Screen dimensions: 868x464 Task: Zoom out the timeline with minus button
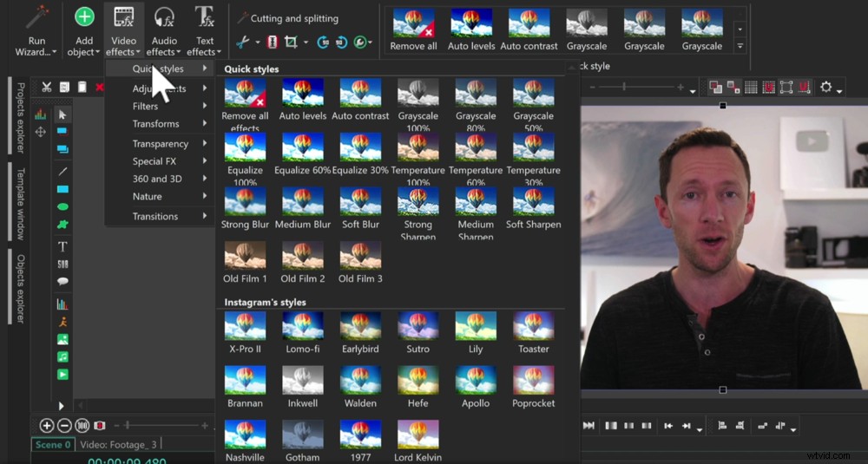click(x=64, y=425)
